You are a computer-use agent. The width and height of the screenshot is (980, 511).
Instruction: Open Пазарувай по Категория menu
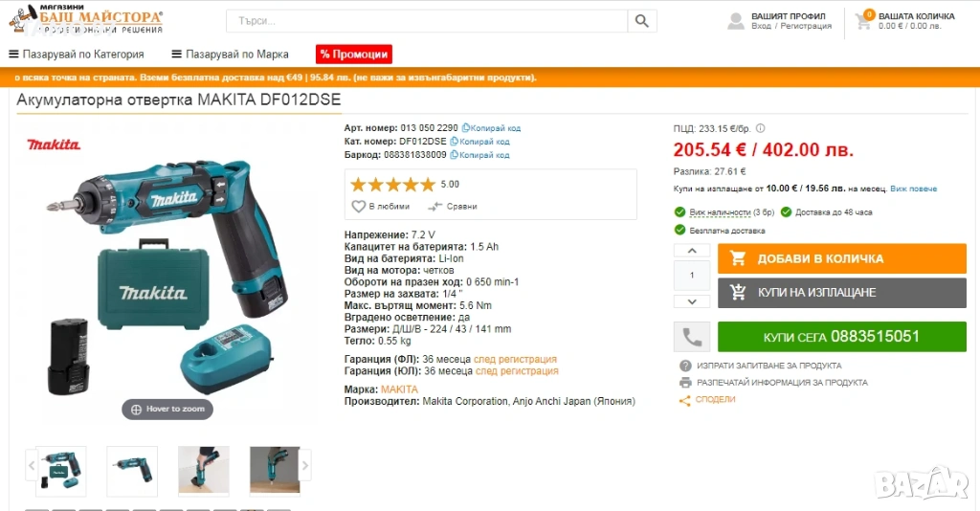pos(77,55)
